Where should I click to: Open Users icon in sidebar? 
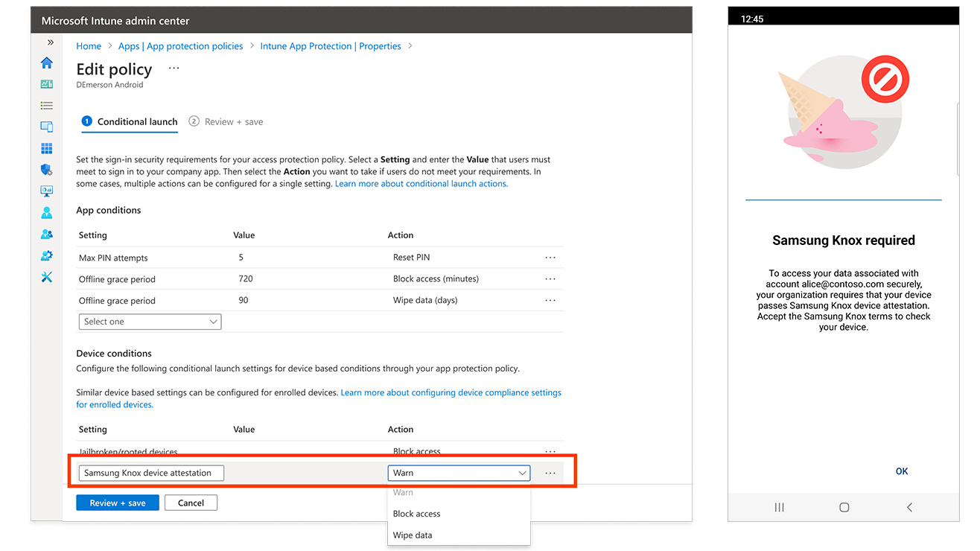click(47, 213)
